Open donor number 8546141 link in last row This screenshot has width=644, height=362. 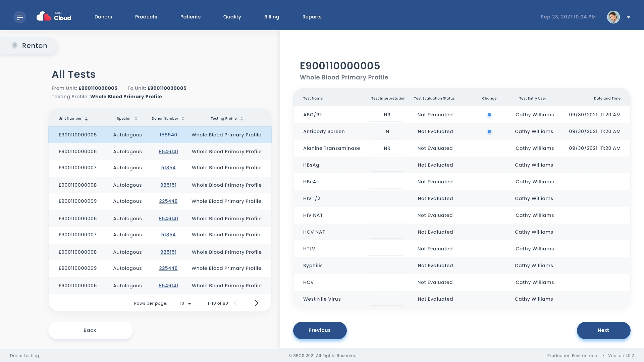pyautogui.click(x=168, y=286)
